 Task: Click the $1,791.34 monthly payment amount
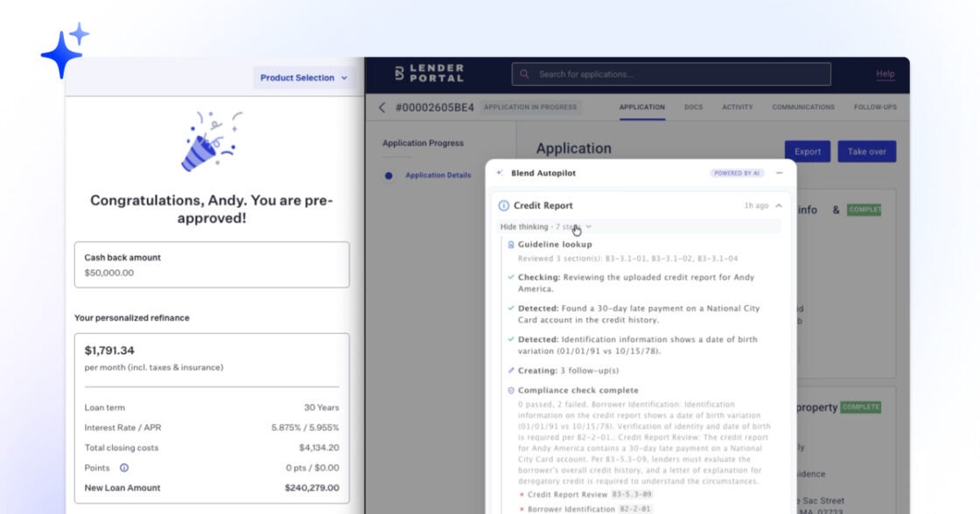(x=109, y=351)
